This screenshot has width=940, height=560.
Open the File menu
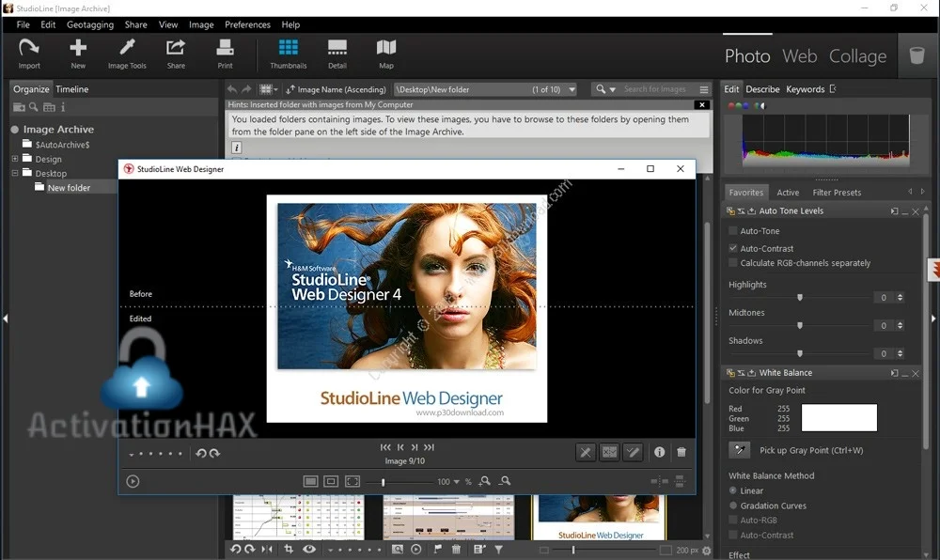tap(23, 24)
